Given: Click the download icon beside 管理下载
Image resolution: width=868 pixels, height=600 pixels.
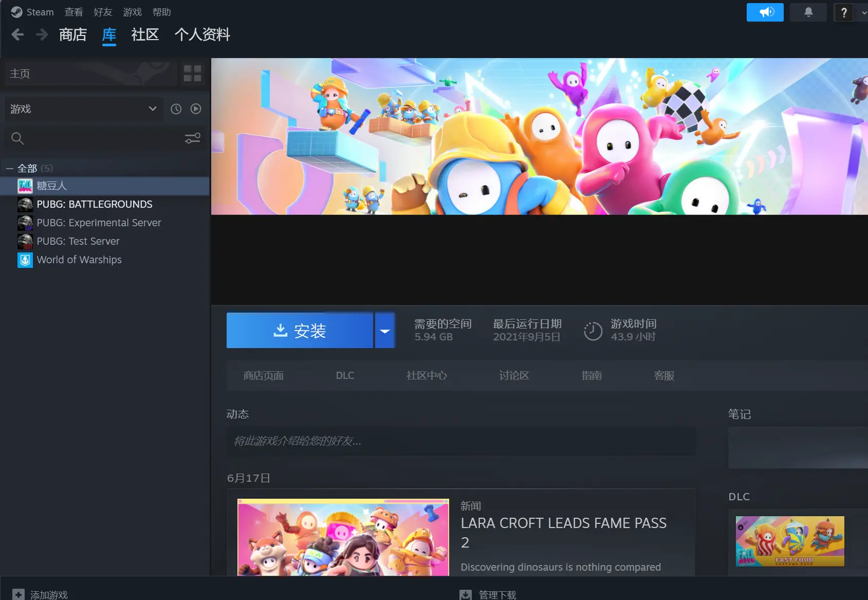Looking at the screenshot, I should point(465,594).
